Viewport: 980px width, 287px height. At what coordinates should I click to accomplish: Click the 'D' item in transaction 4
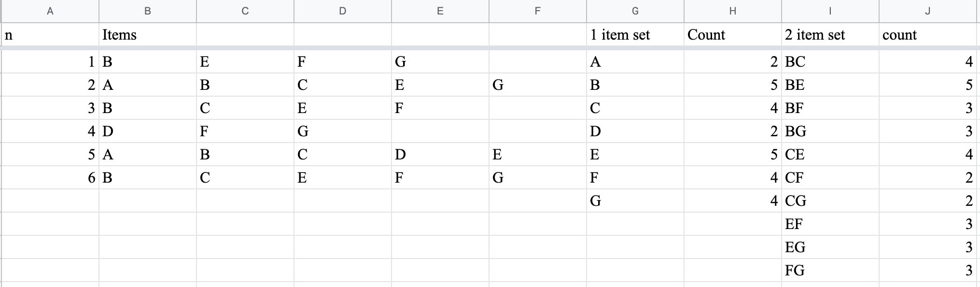click(x=148, y=131)
